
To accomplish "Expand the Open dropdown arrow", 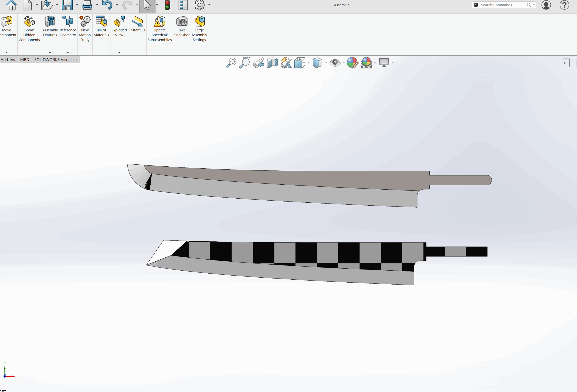I will click(57, 5).
